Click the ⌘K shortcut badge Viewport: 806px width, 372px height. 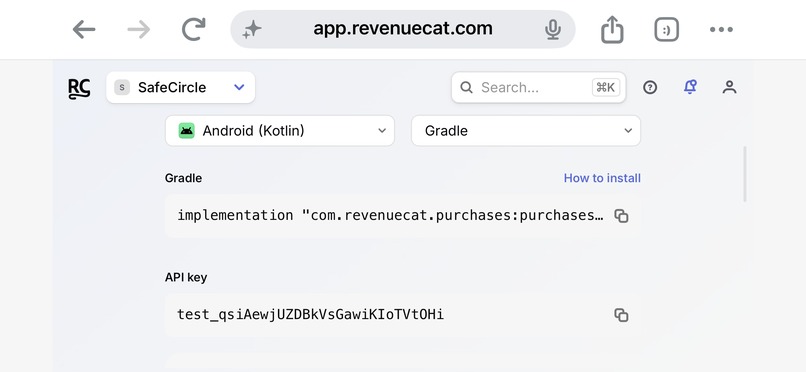pos(606,87)
